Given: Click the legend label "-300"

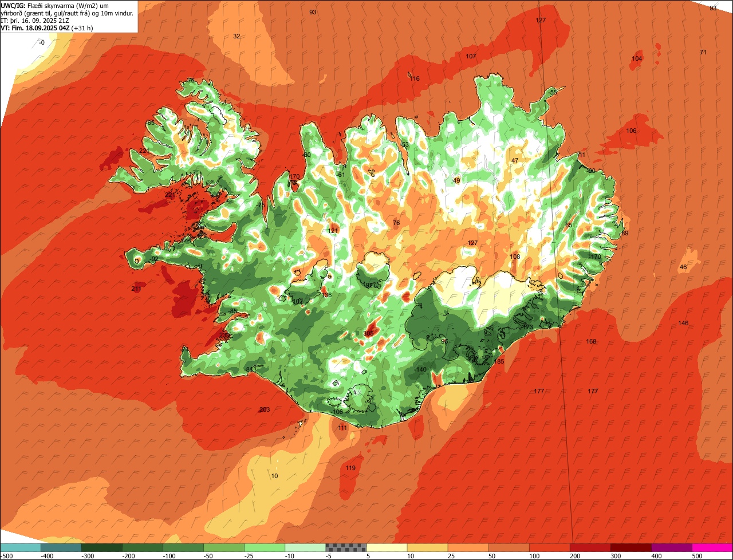Looking at the screenshot, I should click(88, 556).
